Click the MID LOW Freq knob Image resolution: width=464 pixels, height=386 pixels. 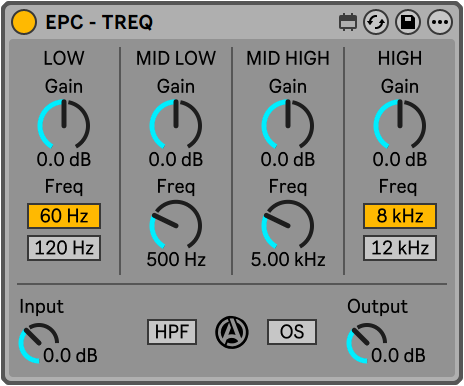click(176, 225)
